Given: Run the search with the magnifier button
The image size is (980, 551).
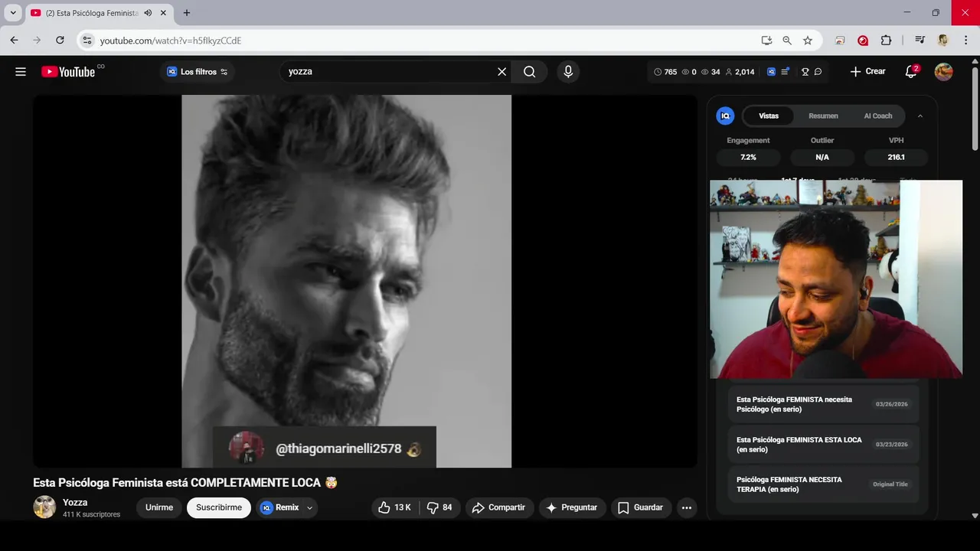Looking at the screenshot, I should click(529, 71).
